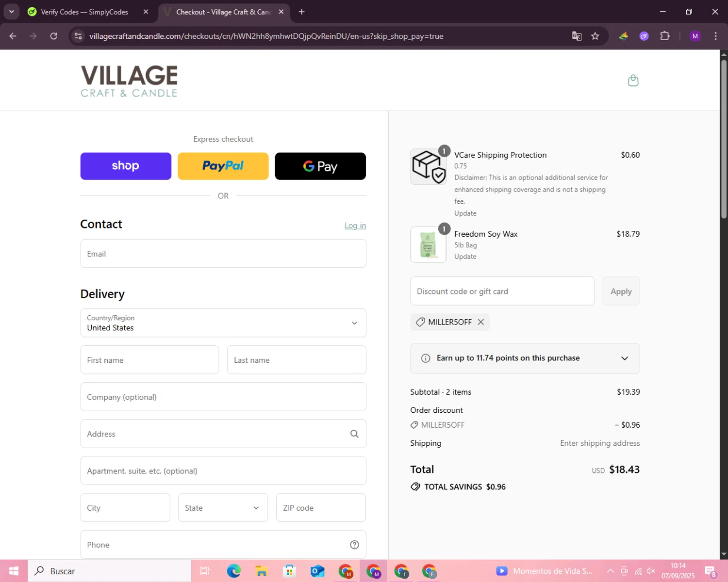Launch Microsoft Edge from the taskbar

tap(233, 571)
